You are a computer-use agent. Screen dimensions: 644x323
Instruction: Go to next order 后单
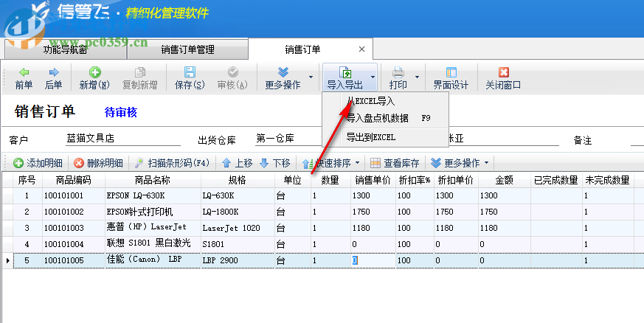click(x=53, y=78)
